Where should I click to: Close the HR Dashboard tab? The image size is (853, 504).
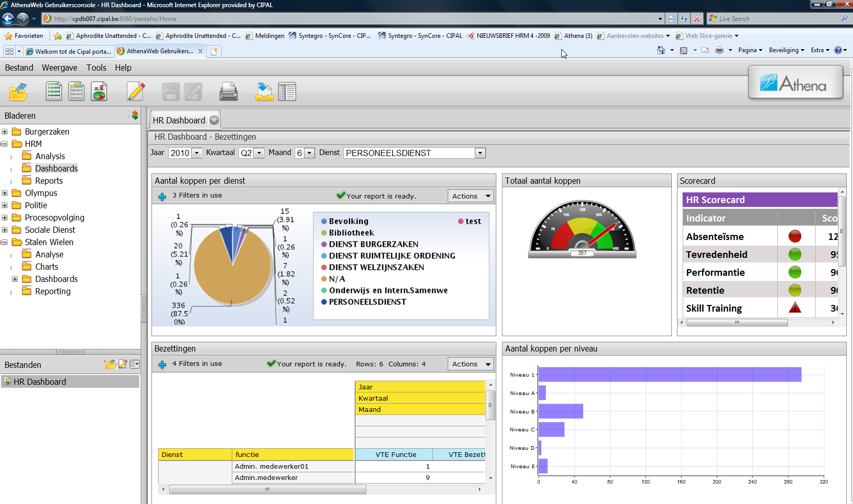coord(214,120)
